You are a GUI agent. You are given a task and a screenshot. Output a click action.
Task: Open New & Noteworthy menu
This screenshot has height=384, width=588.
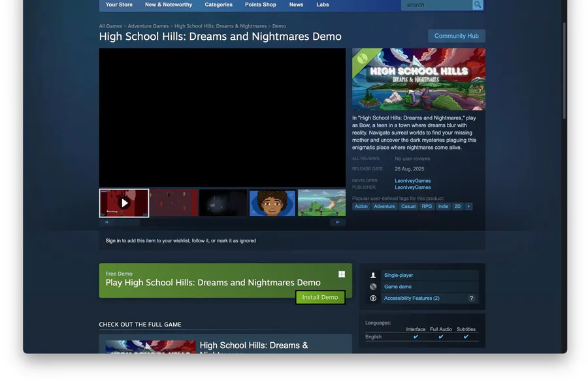click(169, 5)
